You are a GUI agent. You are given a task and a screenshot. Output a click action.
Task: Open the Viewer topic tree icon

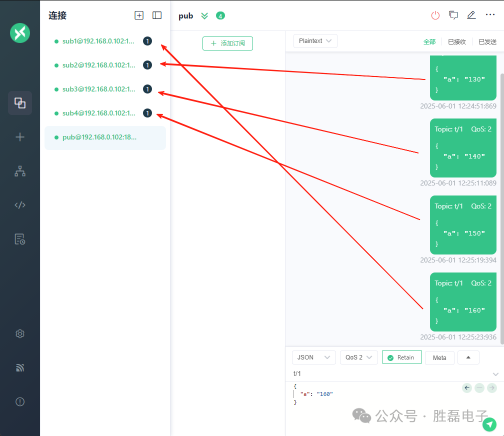pyautogui.click(x=20, y=171)
